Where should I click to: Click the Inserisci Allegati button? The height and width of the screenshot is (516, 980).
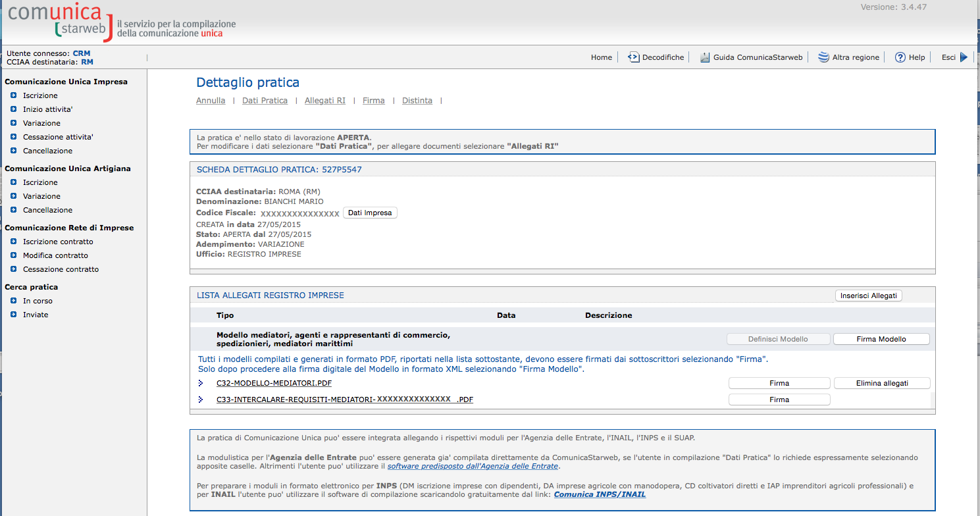tap(868, 296)
